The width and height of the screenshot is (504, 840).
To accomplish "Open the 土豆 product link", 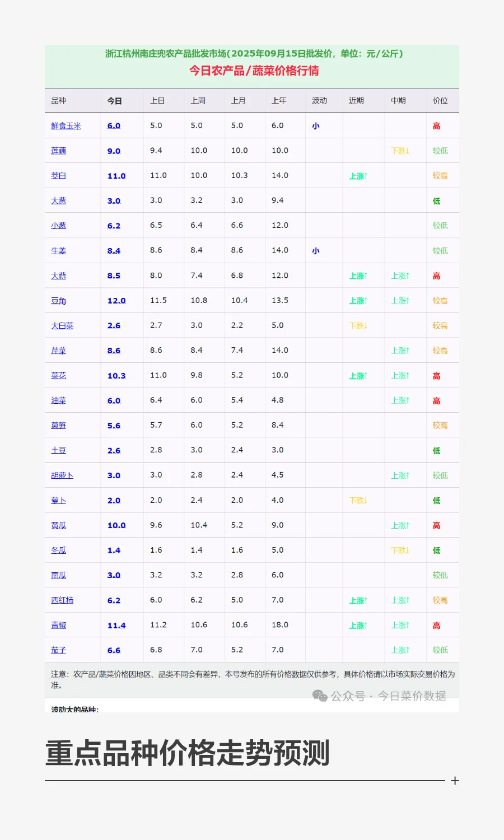I will pyautogui.click(x=59, y=450).
